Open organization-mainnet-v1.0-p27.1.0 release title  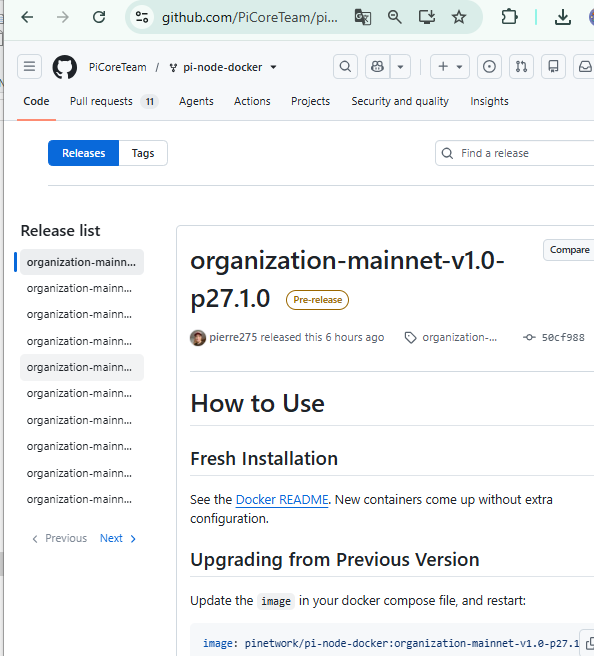[x=347, y=279]
